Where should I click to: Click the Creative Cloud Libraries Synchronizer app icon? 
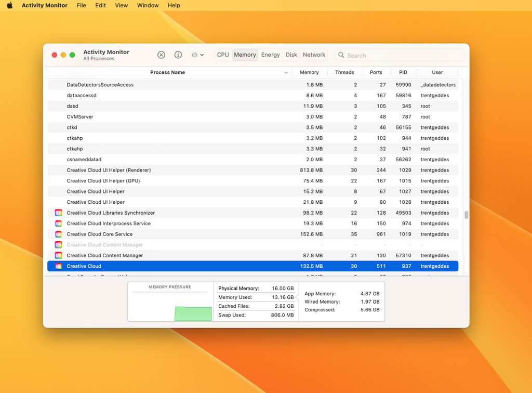(x=58, y=213)
